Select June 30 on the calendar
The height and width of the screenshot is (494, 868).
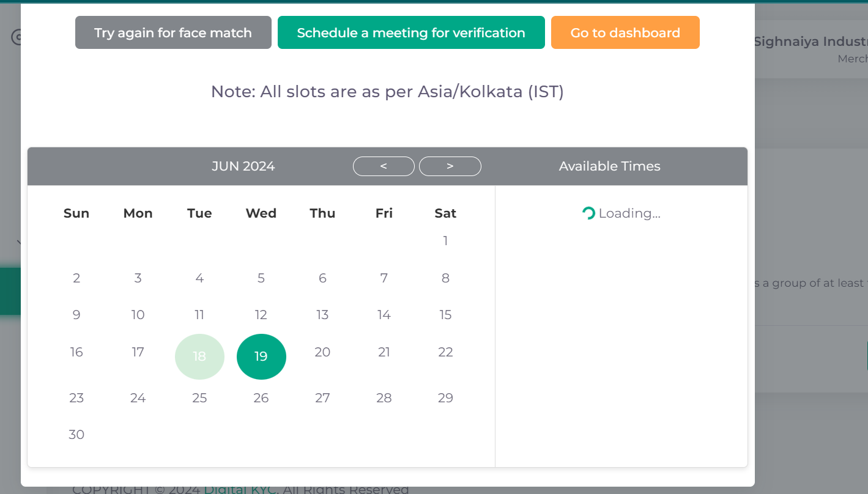tap(76, 435)
